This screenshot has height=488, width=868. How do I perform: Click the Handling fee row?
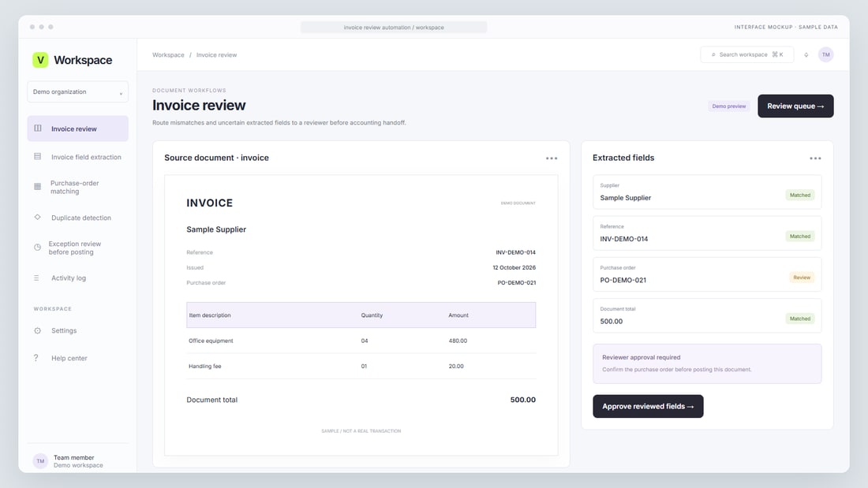pos(361,367)
